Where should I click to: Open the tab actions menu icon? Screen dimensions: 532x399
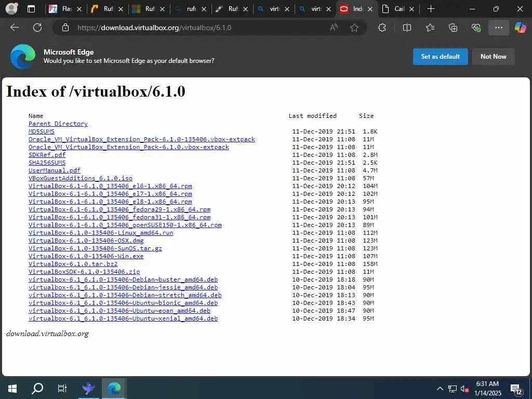tap(31, 9)
